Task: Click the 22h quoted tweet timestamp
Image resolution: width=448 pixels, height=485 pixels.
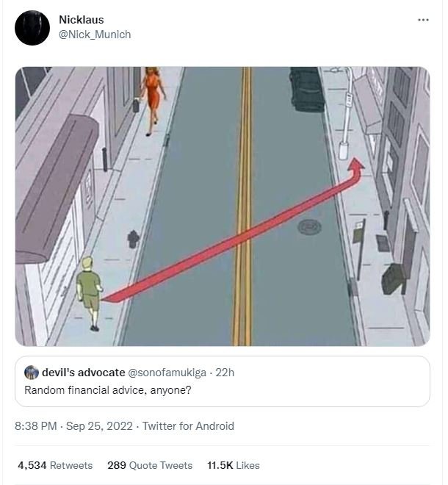Action: pos(224,373)
